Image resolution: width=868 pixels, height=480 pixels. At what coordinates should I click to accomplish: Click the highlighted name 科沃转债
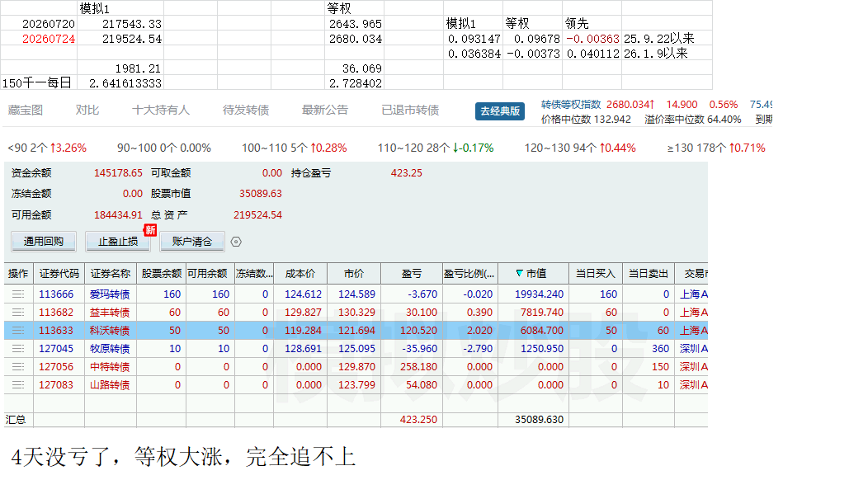[x=110, y=331]
